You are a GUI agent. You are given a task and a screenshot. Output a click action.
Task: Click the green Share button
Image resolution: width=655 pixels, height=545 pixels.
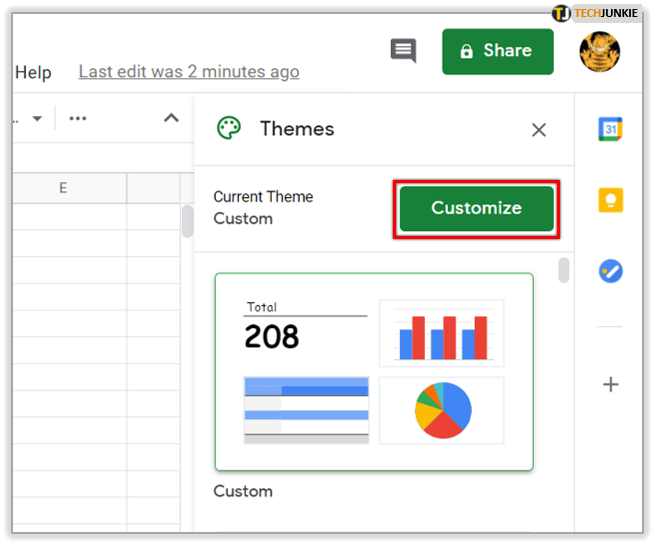497,51
